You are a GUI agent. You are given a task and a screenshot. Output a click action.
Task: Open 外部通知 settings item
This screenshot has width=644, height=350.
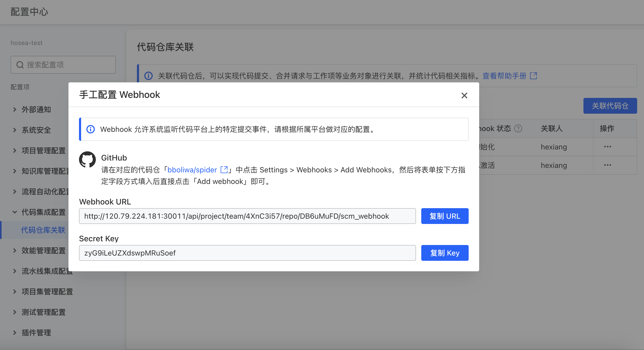click(36, 109)
